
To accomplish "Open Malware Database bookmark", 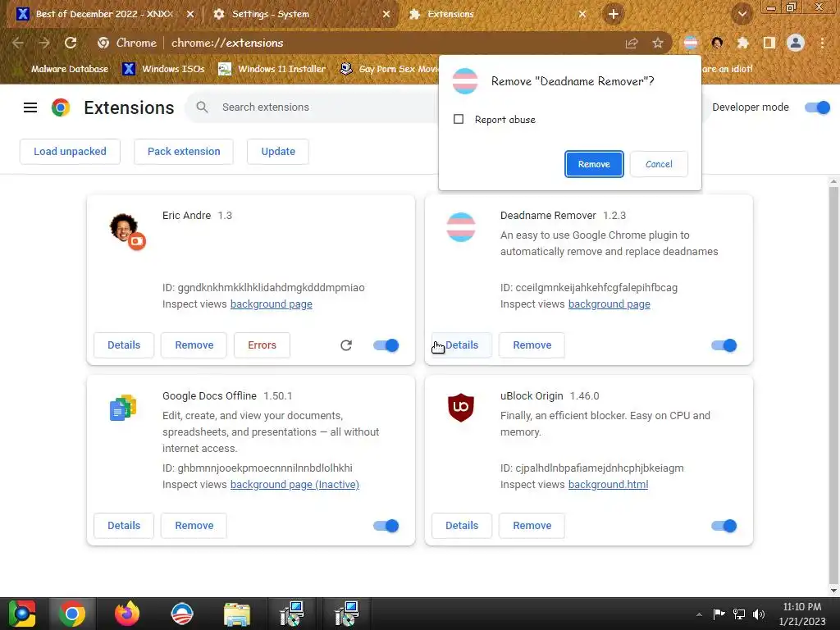I will [x=63, y=69].
